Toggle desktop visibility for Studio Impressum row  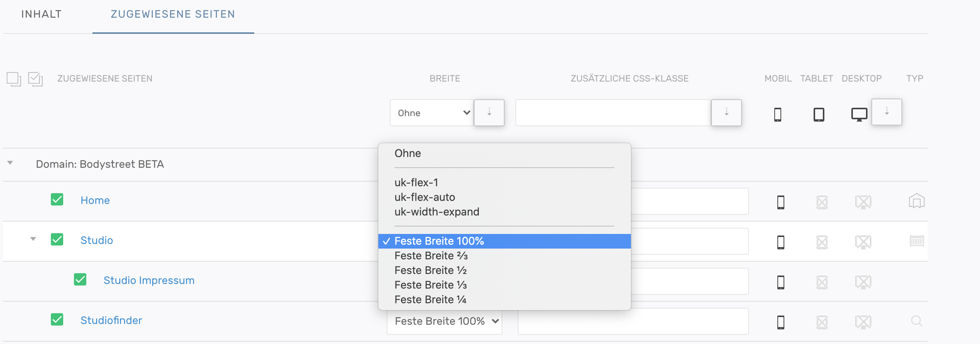click(x=863, y=282)
